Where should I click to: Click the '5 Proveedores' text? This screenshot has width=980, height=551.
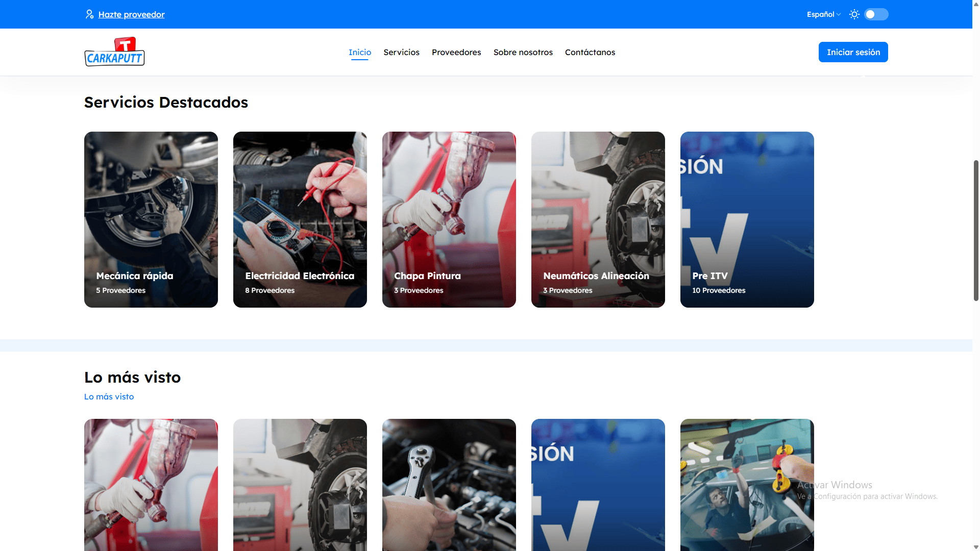(121, 290)
